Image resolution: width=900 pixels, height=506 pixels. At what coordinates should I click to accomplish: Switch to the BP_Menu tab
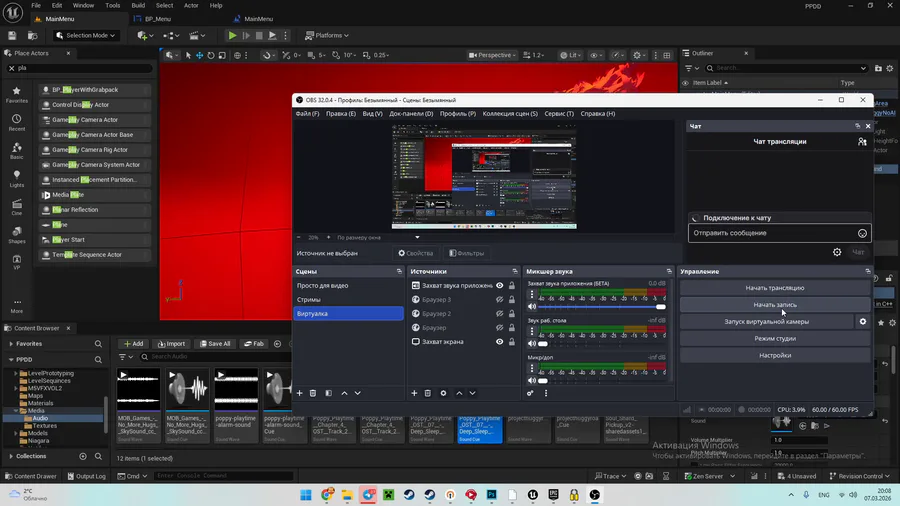(x=158, y=19)
